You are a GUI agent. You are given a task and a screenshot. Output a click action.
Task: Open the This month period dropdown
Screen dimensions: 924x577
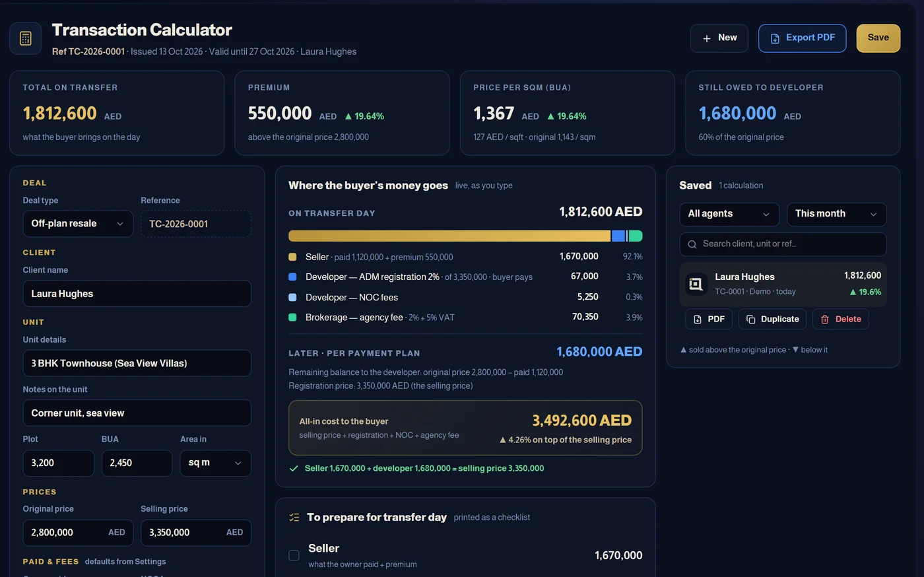coord(836,214)
